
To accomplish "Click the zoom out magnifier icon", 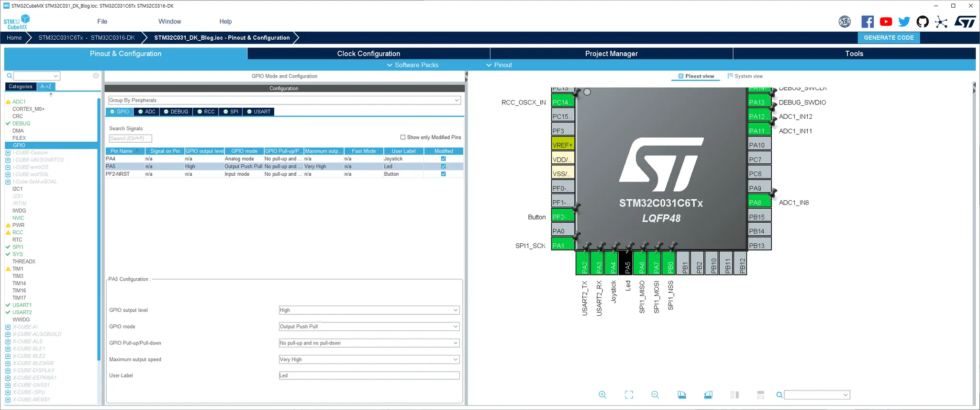I will pyautogui.click(x=655, y=395).
